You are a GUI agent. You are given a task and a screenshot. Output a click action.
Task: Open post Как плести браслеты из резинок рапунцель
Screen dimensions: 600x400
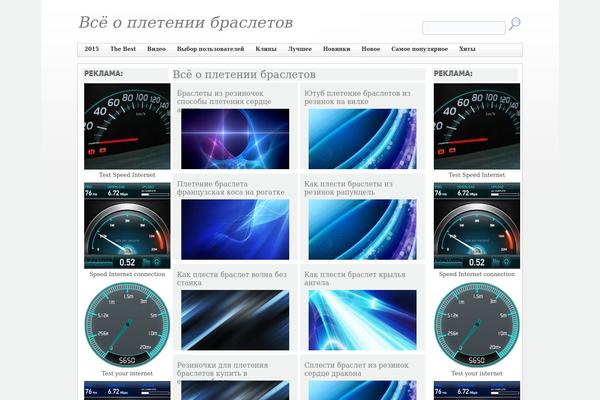click(x=348, y=188)
